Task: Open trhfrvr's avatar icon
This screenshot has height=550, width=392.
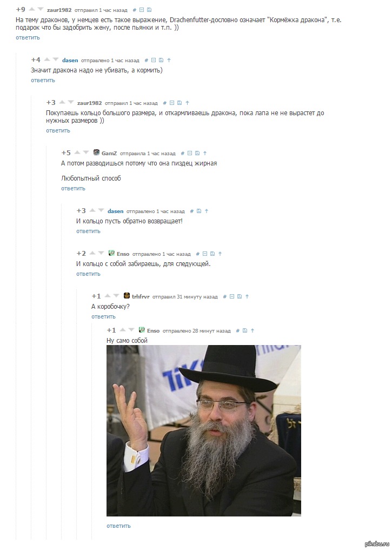Action: tap(127, 296)
